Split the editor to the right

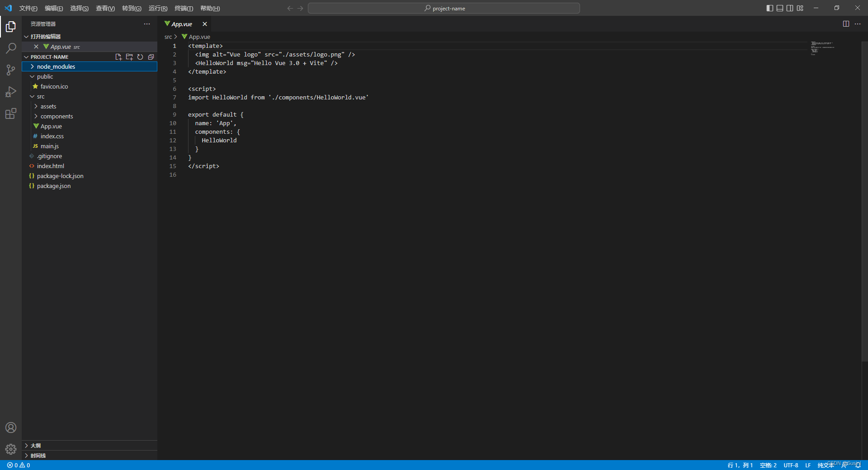846,24
